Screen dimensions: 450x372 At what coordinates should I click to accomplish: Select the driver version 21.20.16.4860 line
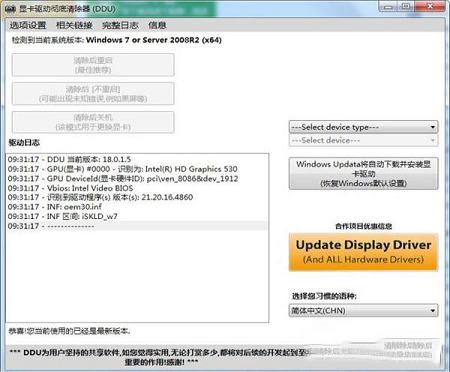click(x=137, y=197)
